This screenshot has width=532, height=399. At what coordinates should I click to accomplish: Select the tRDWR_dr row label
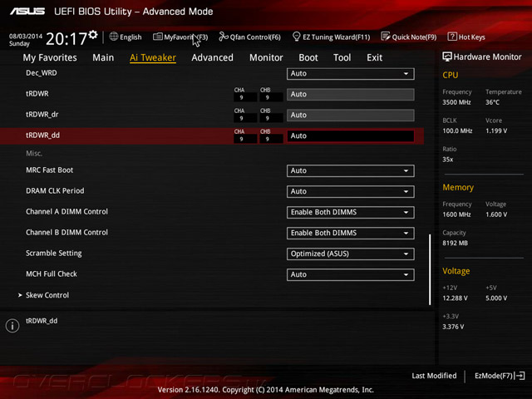[x=42, y=115]
